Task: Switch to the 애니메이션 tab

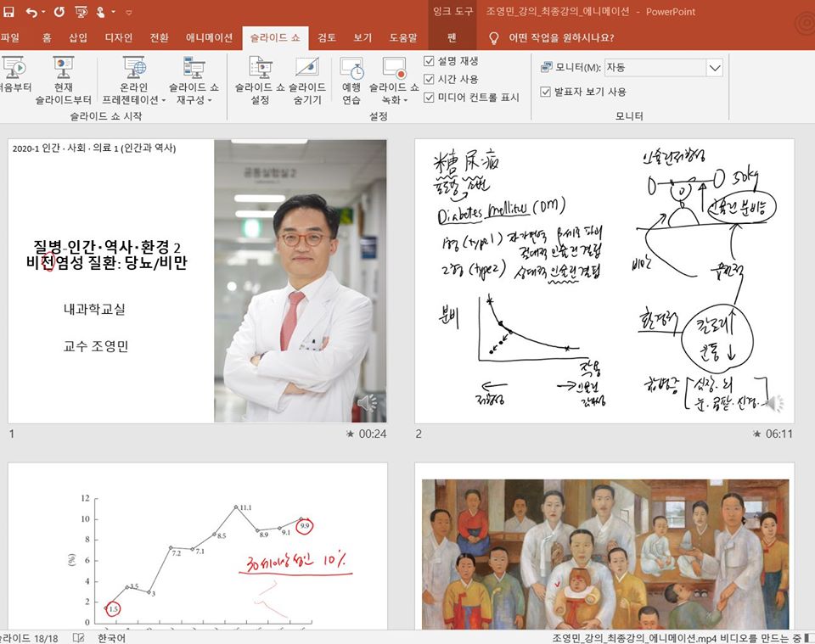Action: pyautogui.click(x=209, y=37)
